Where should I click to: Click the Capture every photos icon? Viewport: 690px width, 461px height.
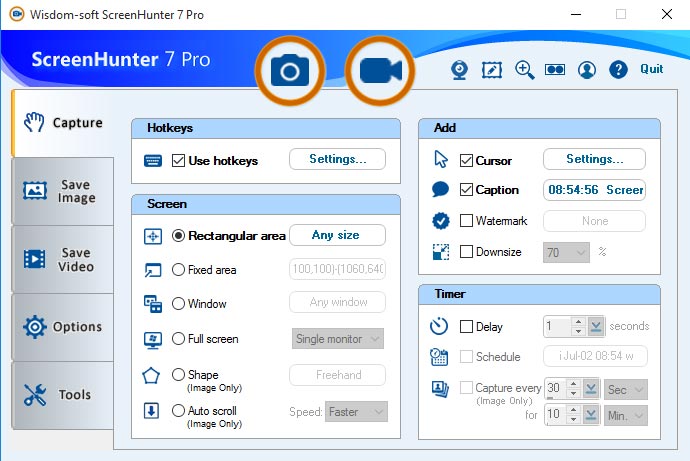440,389
